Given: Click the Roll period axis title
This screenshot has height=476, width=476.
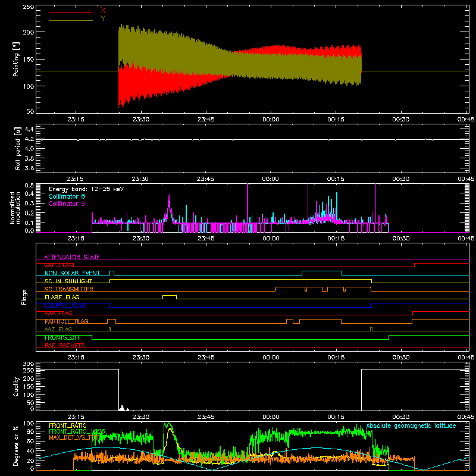Looking at the screenshot, I should click(18, 148).
